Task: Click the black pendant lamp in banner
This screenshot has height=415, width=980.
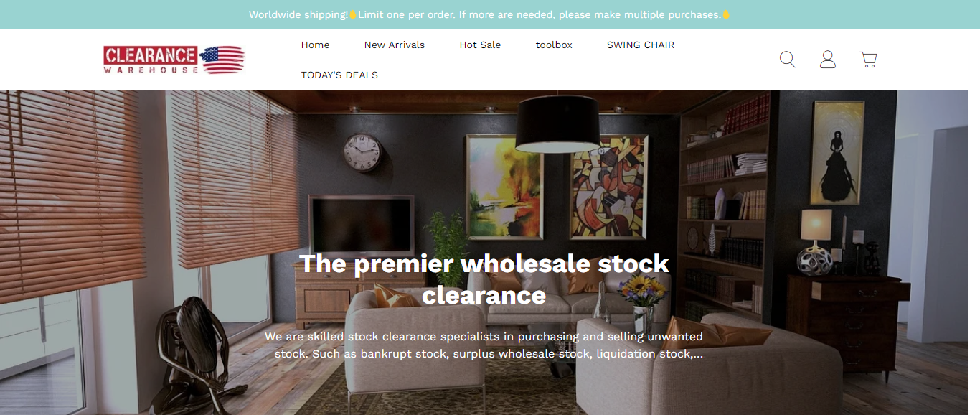Action: [557, 123]
